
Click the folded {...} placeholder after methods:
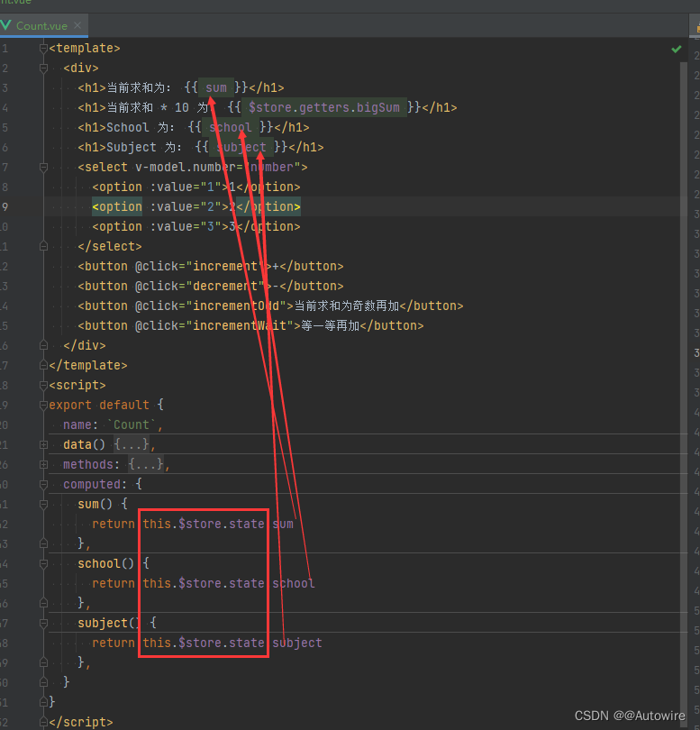tap(146, 465)
